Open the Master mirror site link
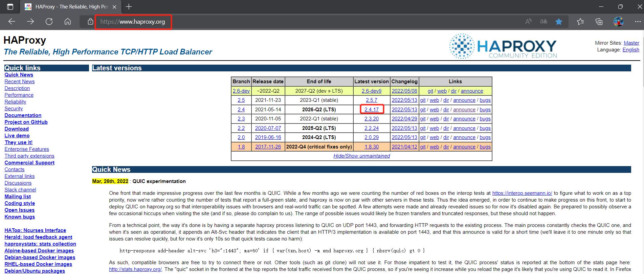This screenshot has height=274, width=644. [x=631, y=43]
